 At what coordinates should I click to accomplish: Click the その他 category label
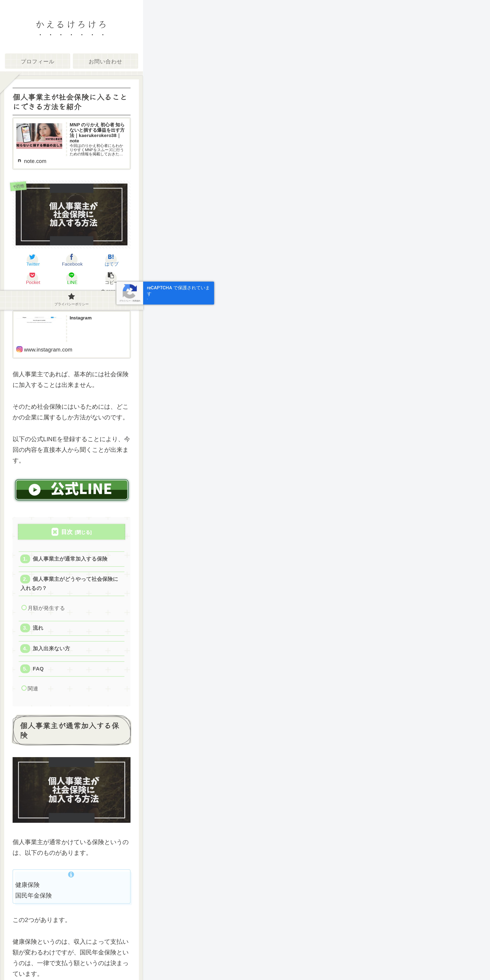[18, 186]
